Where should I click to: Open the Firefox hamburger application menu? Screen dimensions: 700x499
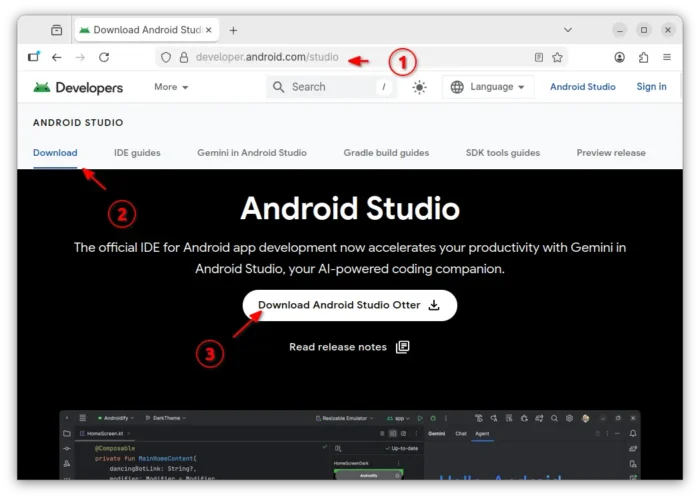(x=667, y=58)
